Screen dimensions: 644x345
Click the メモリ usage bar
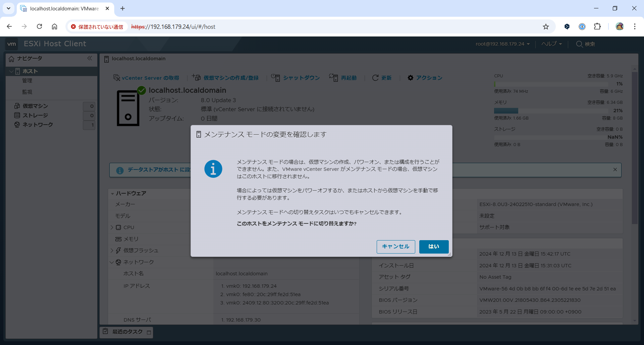551,111
